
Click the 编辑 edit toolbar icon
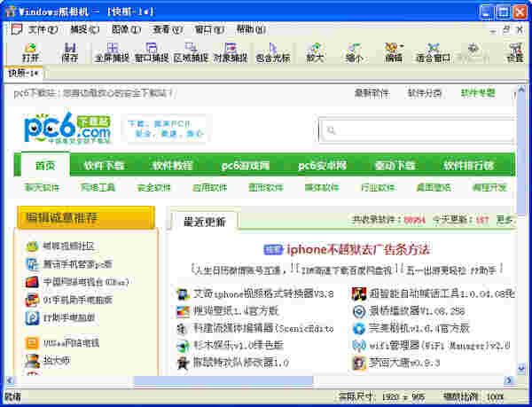click(392, 52)
